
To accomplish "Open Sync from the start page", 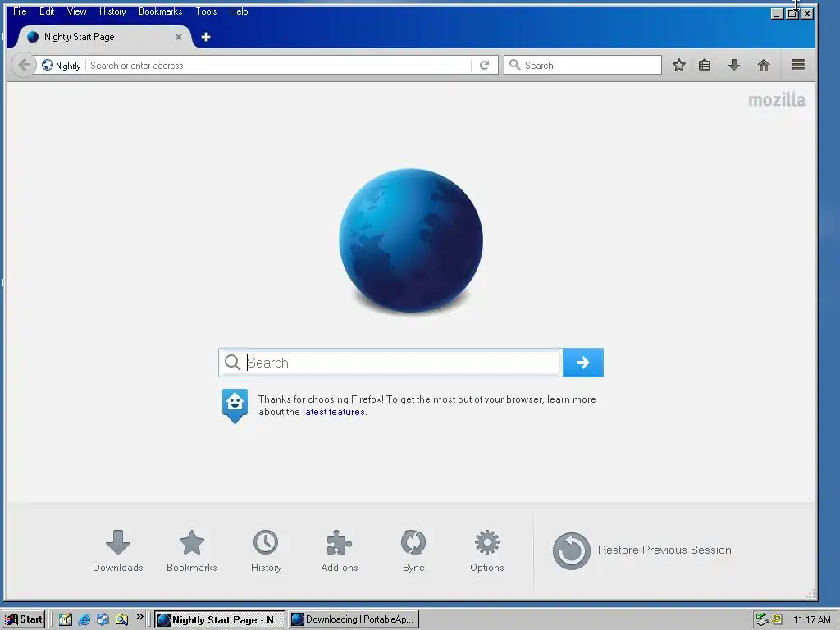I will click(413, 550).
